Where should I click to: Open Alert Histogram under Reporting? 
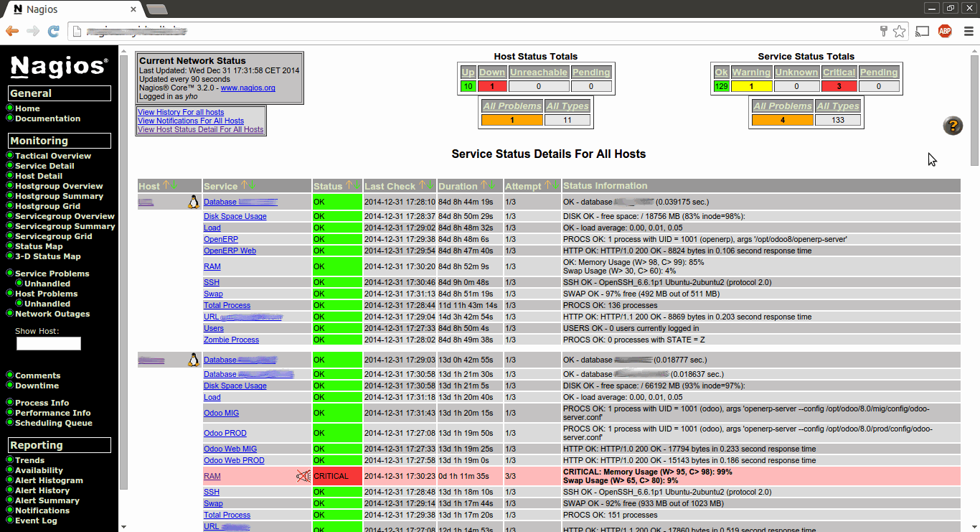coord(49,480)
